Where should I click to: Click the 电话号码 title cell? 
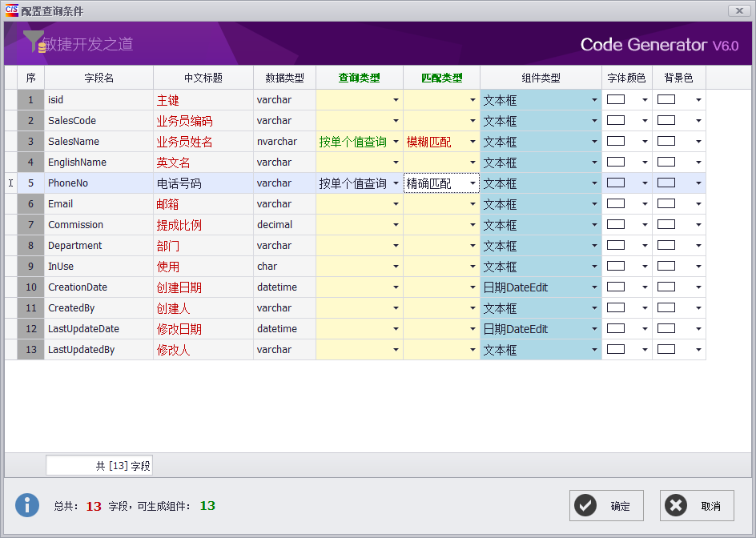[203, 183]
